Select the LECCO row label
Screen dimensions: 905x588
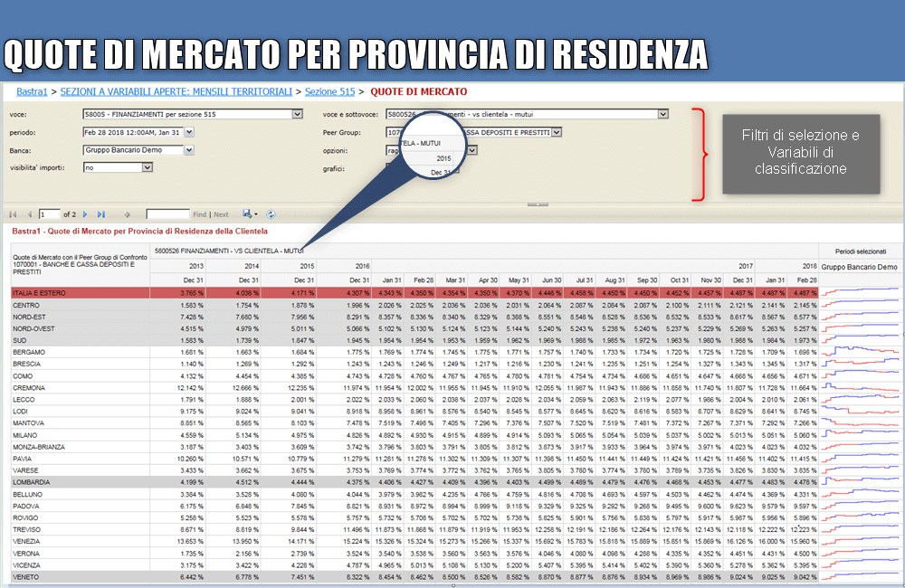24,399
